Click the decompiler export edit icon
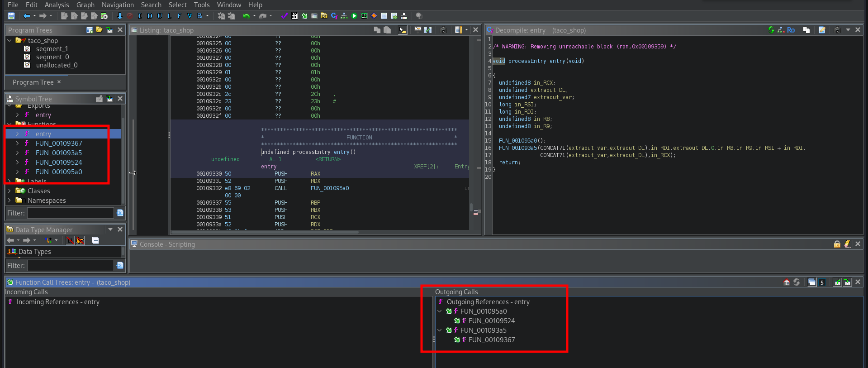Image resolution: width=868 pixels, height=368 pixels. 822,30
